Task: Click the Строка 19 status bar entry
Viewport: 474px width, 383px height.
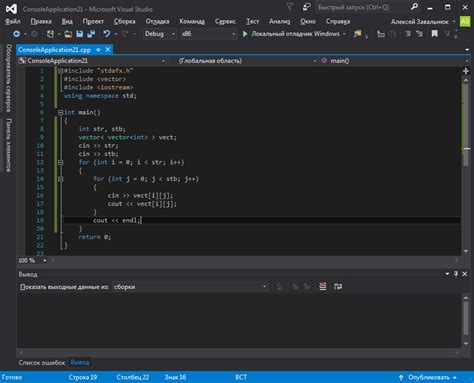Action: click(x=83, y=377)
